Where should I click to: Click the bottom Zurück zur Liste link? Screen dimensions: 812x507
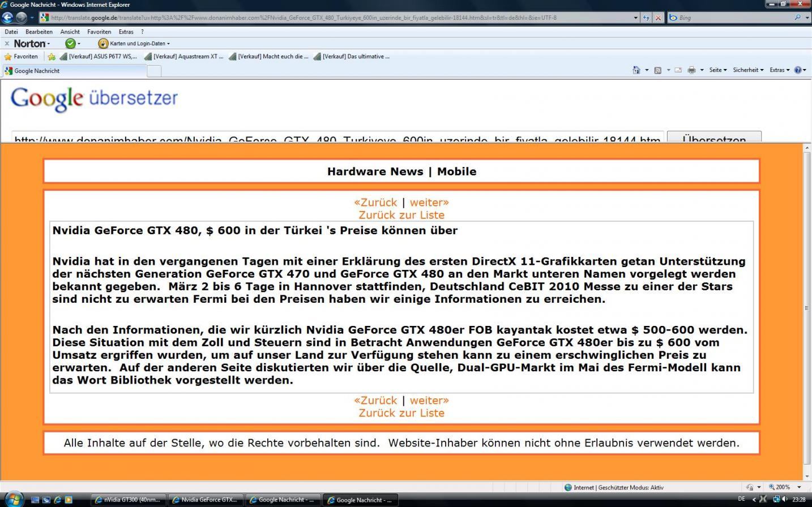point(401,413)
